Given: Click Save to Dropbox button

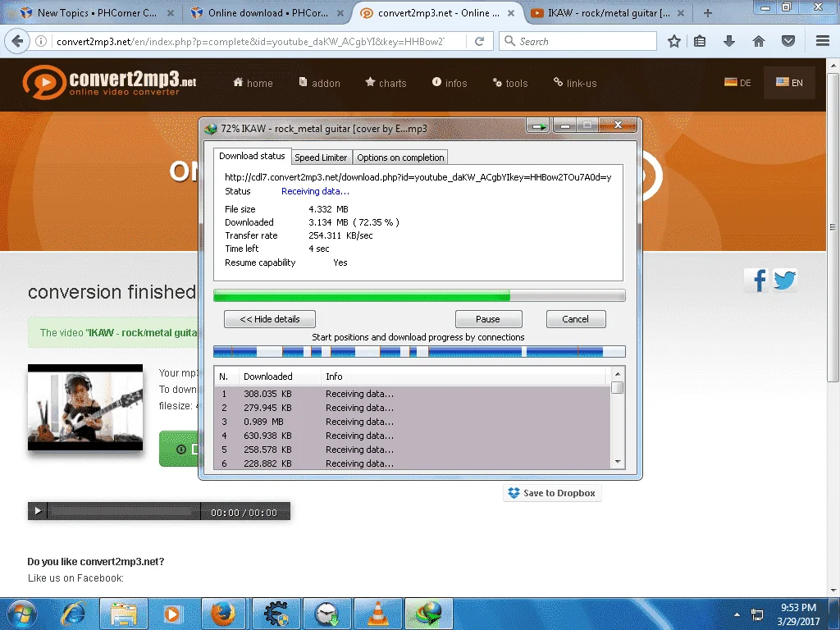Looking at the screenshot, I should 552,493.
